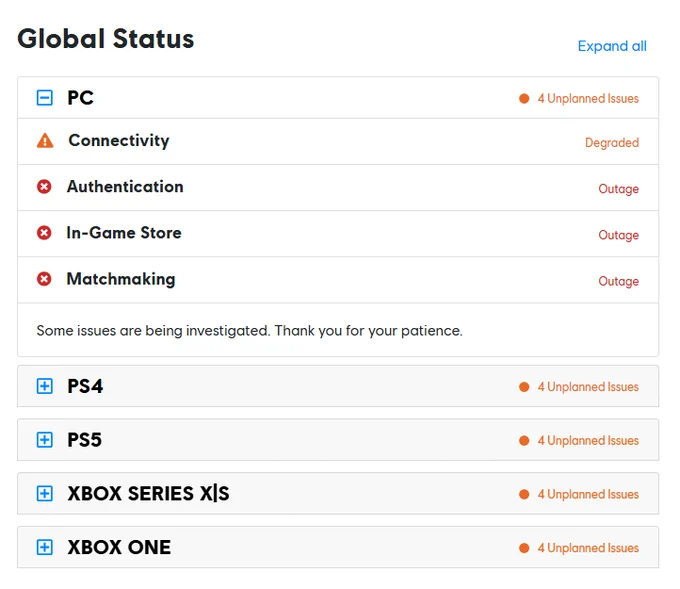Click XBOX ONE orange status dot
Image resolution: width=680 pixels, height=589 pixels.
[x=524, y=548]
